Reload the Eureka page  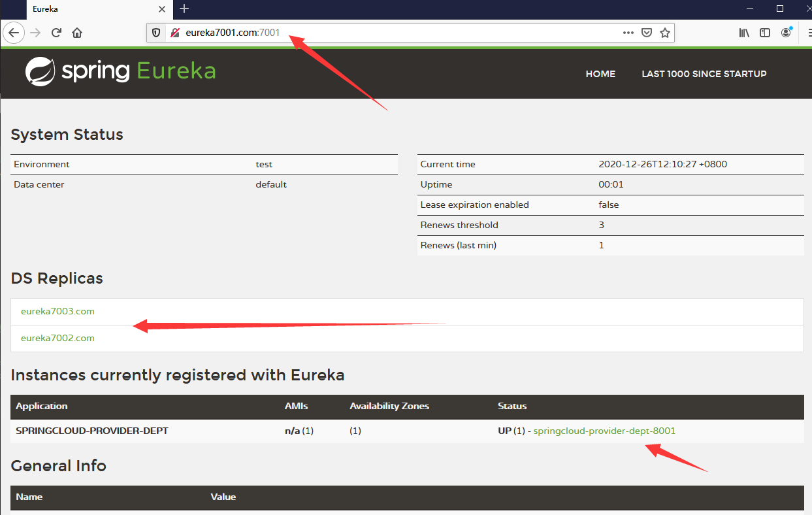click(x=56, y=33)
